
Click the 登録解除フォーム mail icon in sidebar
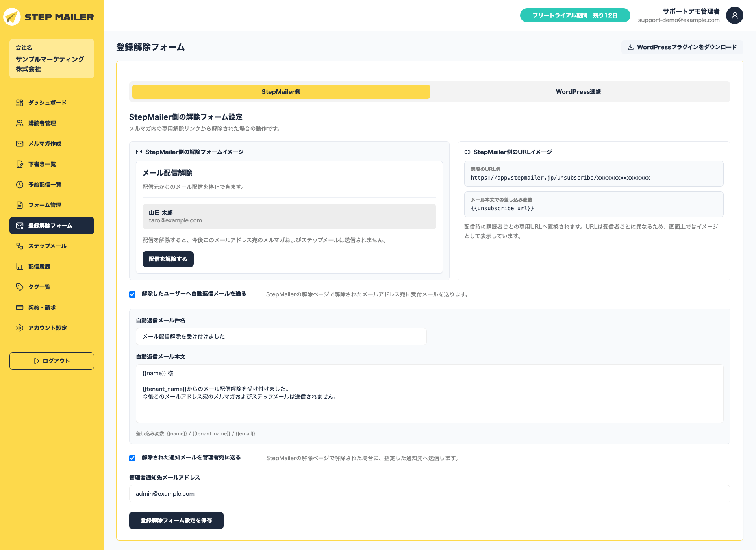pos(20,226)
